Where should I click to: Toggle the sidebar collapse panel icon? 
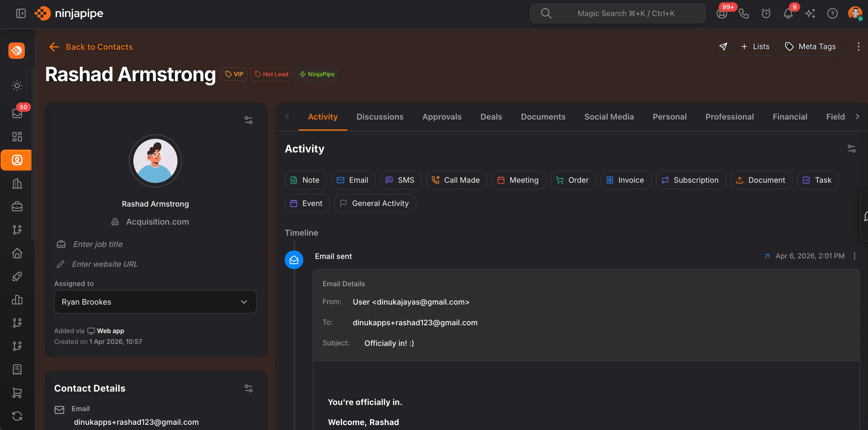coord(21,13)
